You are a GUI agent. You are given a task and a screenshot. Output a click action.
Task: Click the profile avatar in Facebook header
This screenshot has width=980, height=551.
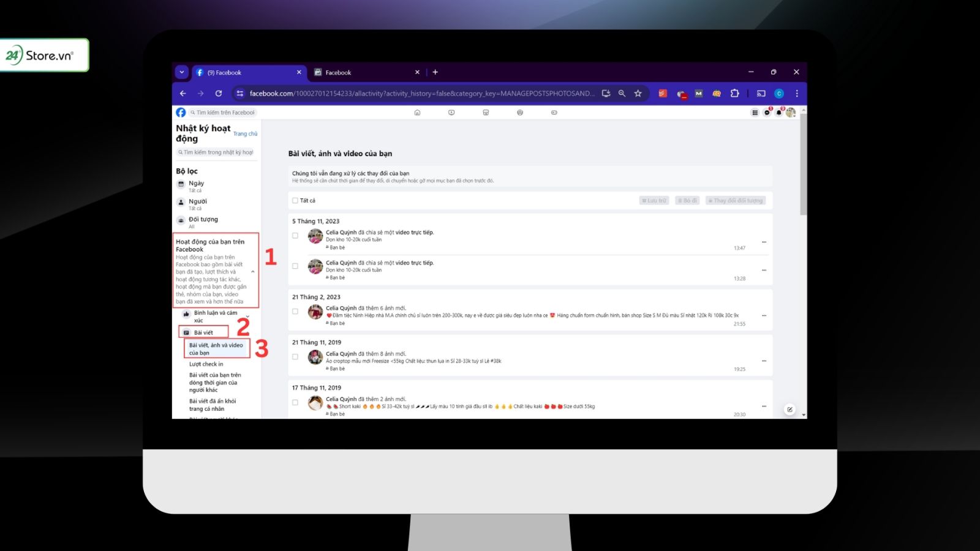click(x=791, y=113)
